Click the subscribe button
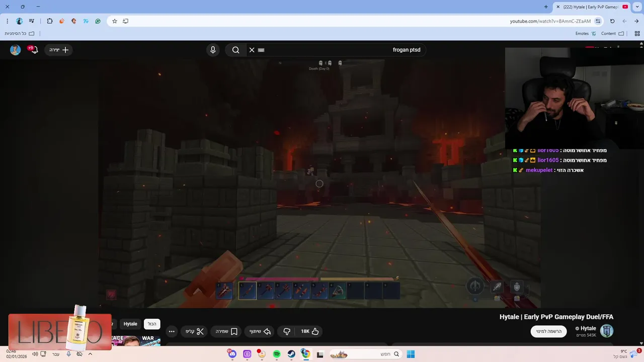 pyautogui.click(x=548, y=331)
